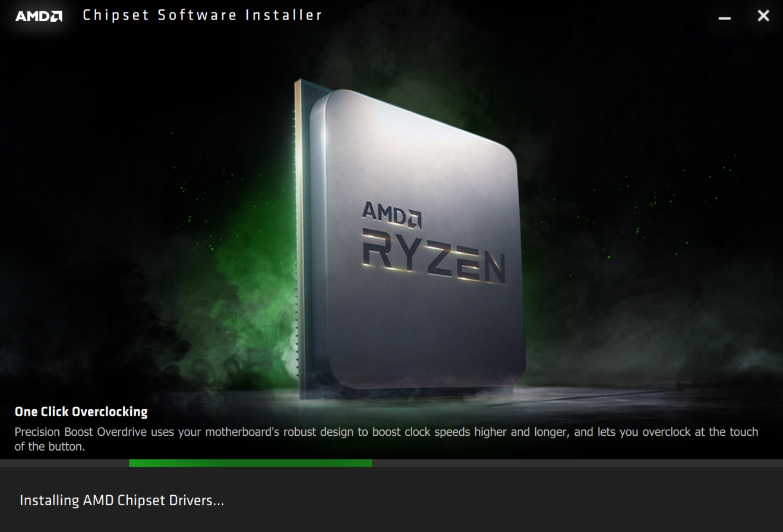Click the 'Installing AMD Chipset Drivers...' status text
783x532 pixels.
point(122,501)
